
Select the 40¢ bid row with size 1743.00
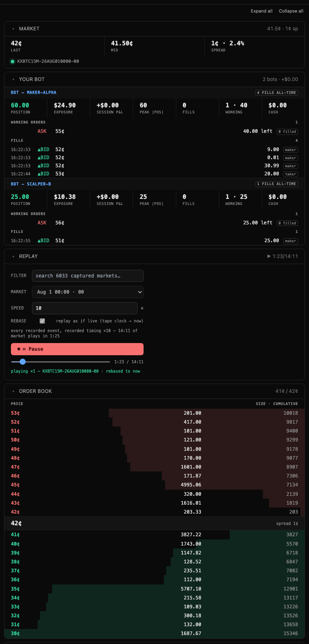tap(154, 544)
